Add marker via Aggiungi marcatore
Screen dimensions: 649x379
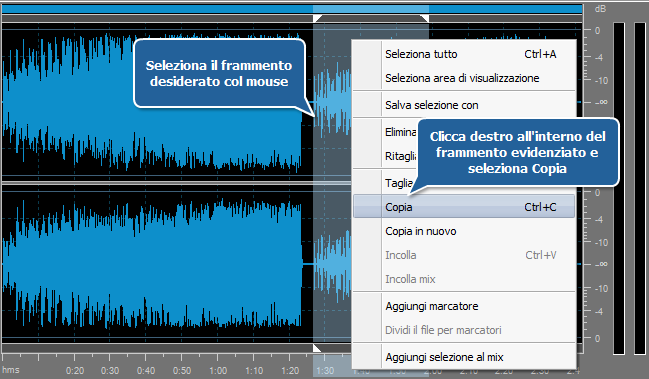click(464, 306)
